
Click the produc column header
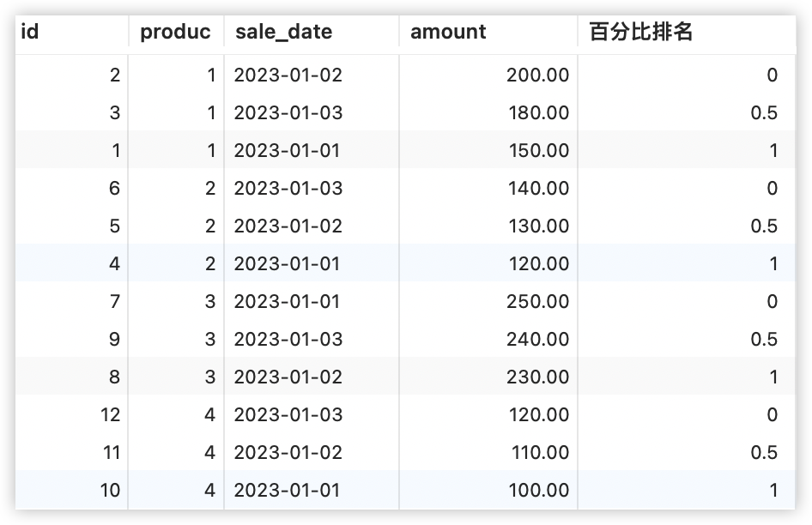tap(176, 32)
